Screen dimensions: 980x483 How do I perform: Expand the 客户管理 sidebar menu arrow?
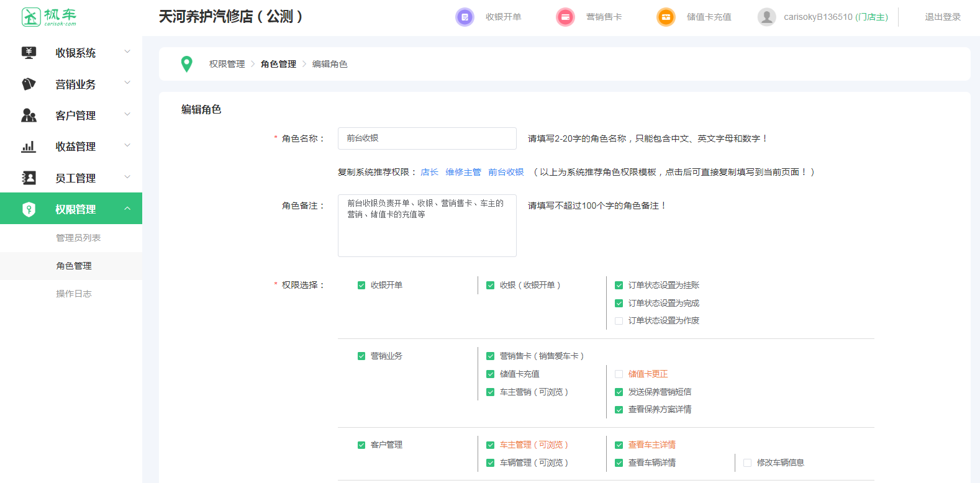127,115
